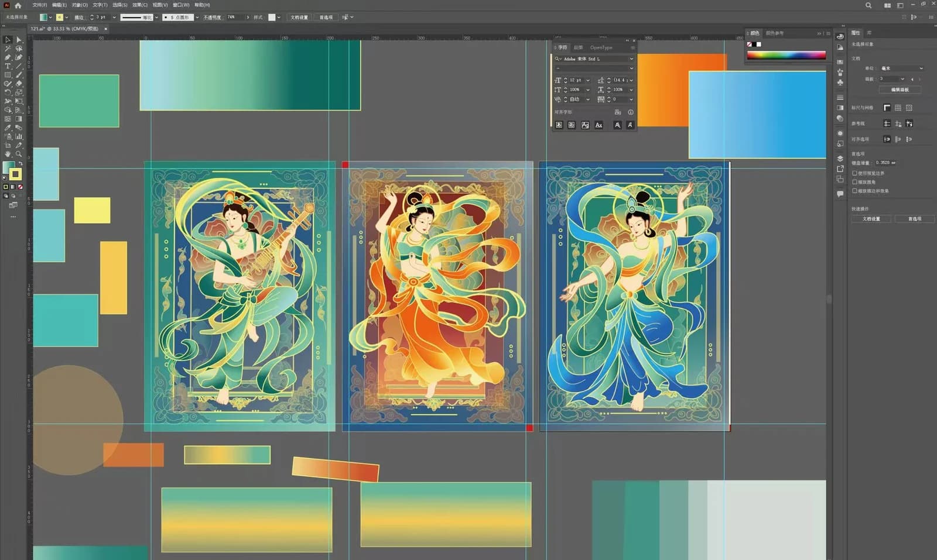937x560 pixels.
Task: Open the units 毫米 dropdown
Action: click(902, 68)
